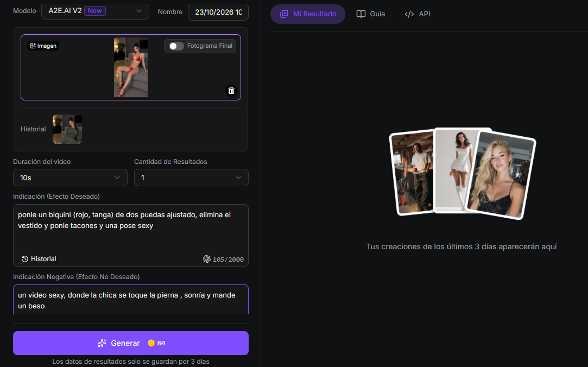Click the "Indicación Negativa (Efecto No Deseado)" label
Screen dimensions: 588x367
pyautogui.click(x=77, y=277)
